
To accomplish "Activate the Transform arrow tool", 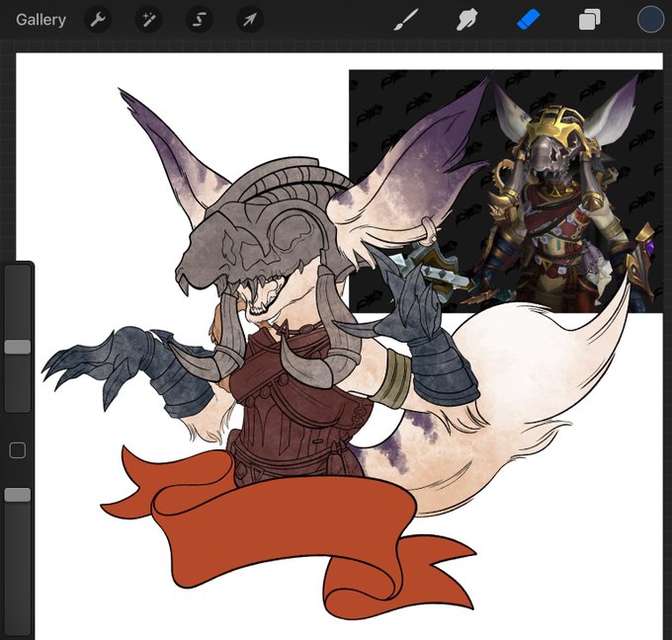I will (x=250, y=20).
